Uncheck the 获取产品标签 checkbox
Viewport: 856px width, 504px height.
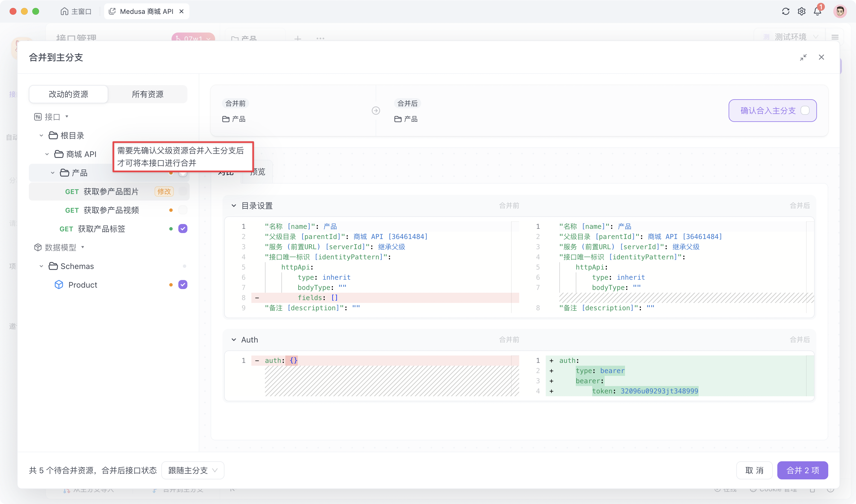[x=183, y=229]
